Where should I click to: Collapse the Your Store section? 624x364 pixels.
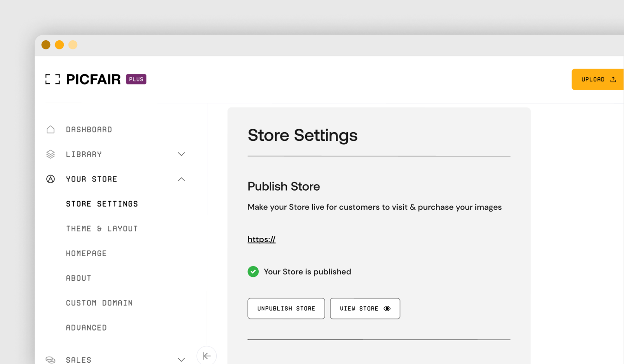tap(181, 179)
